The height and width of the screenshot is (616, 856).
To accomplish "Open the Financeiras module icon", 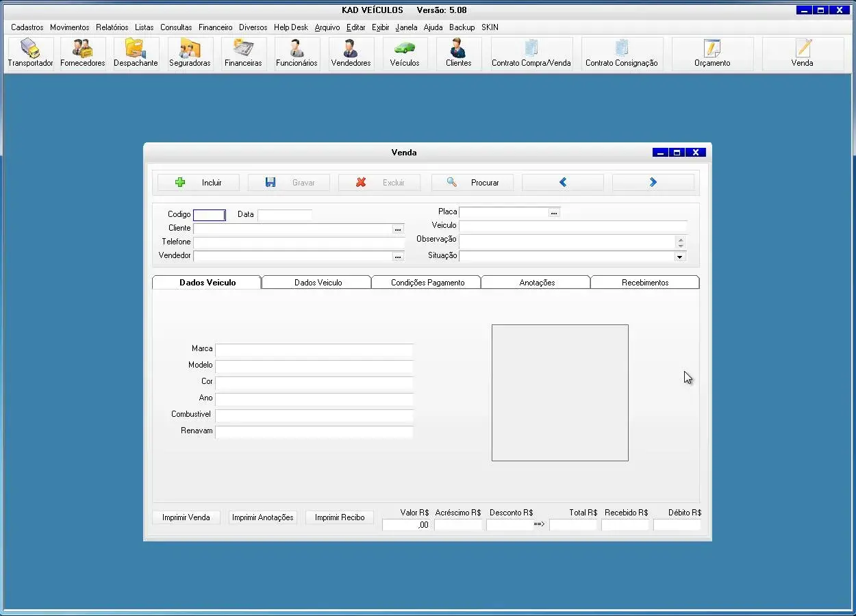I will 243,53.
